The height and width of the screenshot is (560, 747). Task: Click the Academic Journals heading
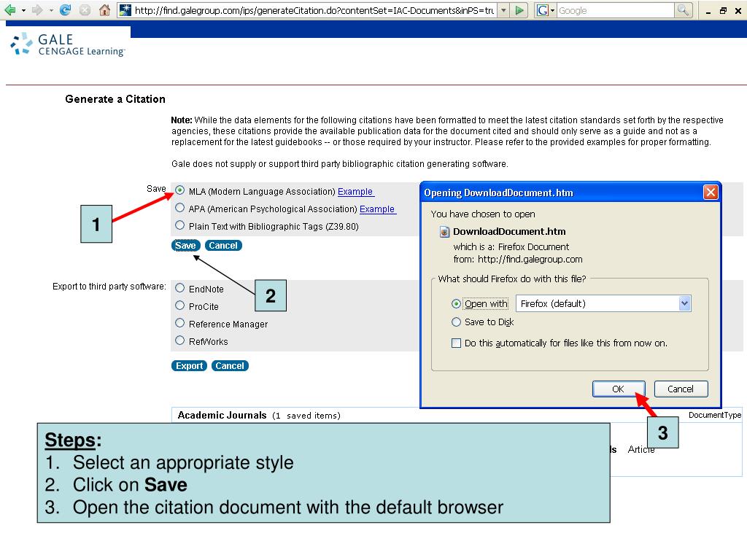click(x=222, y=415)
